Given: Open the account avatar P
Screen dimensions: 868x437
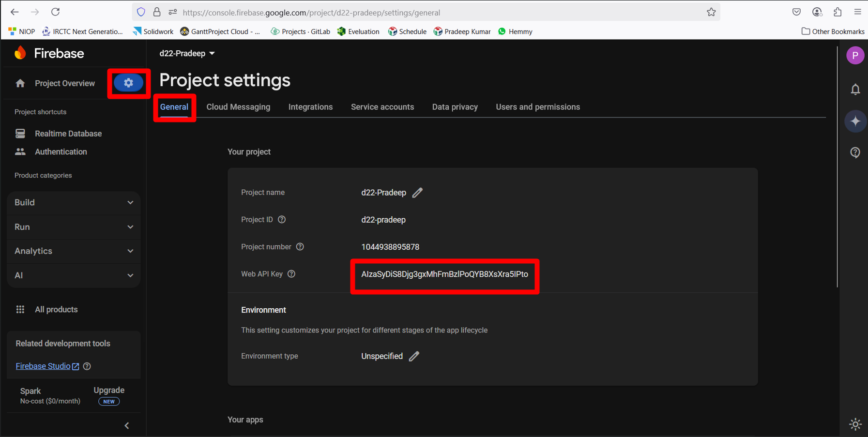Looking at the screenshot, I should click(855, 56).
